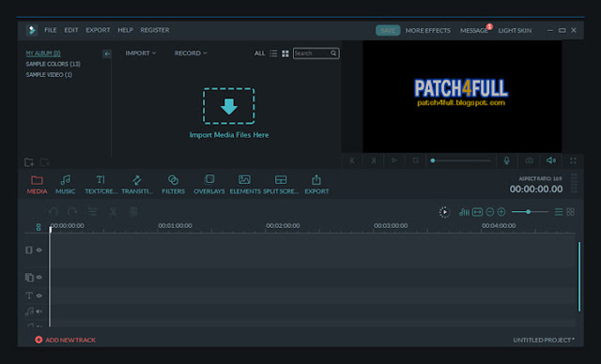This screenshot has height=364, width=601.
Task: Open the FILE menu
Action: [50, 30]
